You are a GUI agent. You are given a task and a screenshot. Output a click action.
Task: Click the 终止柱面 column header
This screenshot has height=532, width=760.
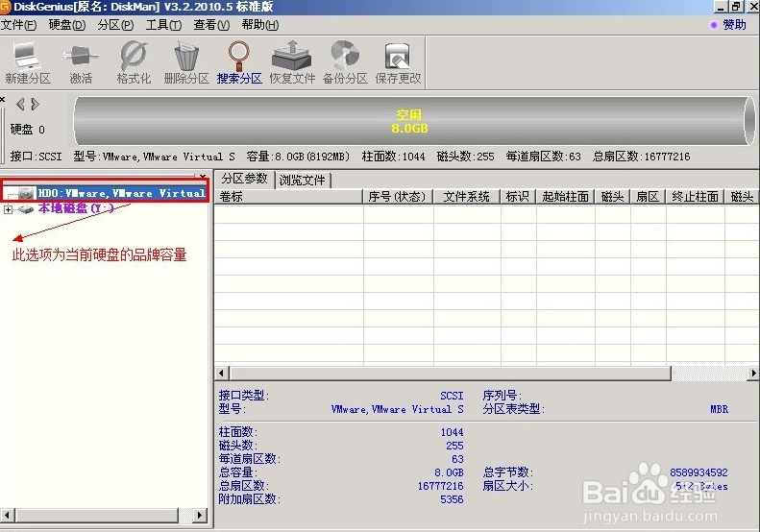pos(695,196)
